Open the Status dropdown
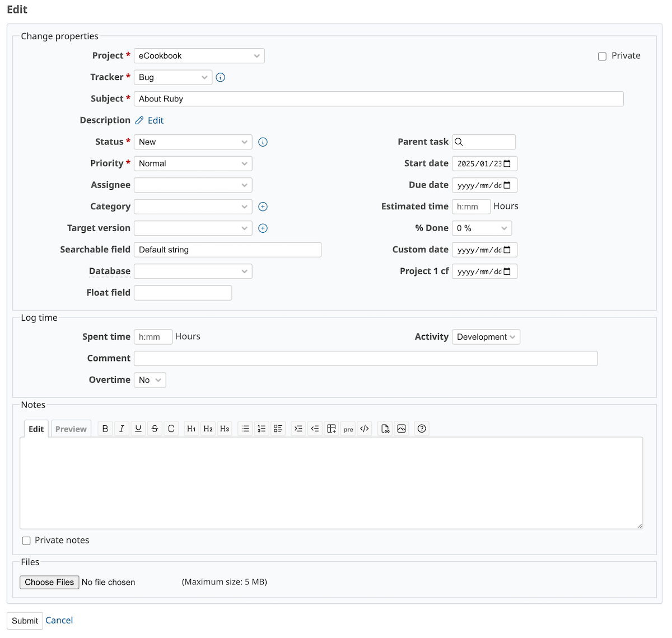The width and height of the screenshot is (672, 638). click(193, 142)
